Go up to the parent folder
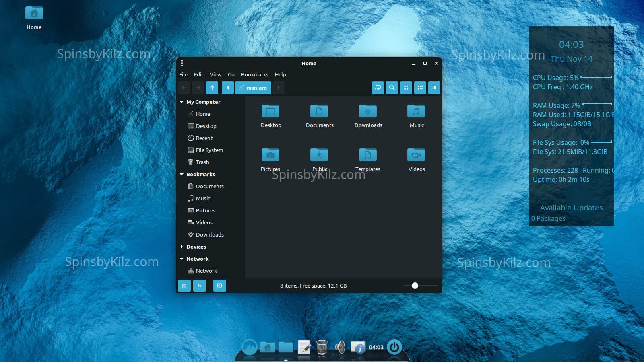This screenshot has height=362, width=644. (x=212, y=88)
